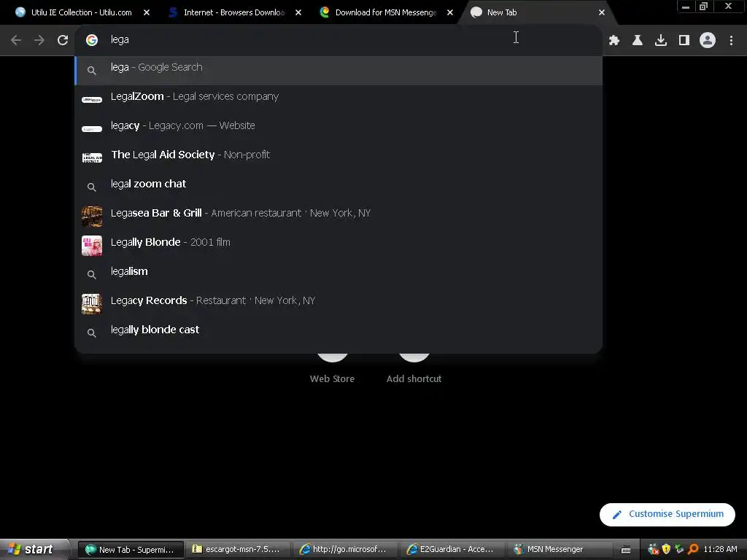Open the Downloads toolbar icon
Screen dimensions: 747x560
661,41
